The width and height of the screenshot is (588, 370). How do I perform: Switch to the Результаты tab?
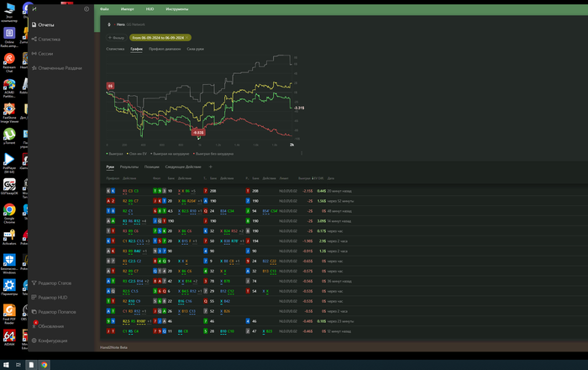click(129, 166)
